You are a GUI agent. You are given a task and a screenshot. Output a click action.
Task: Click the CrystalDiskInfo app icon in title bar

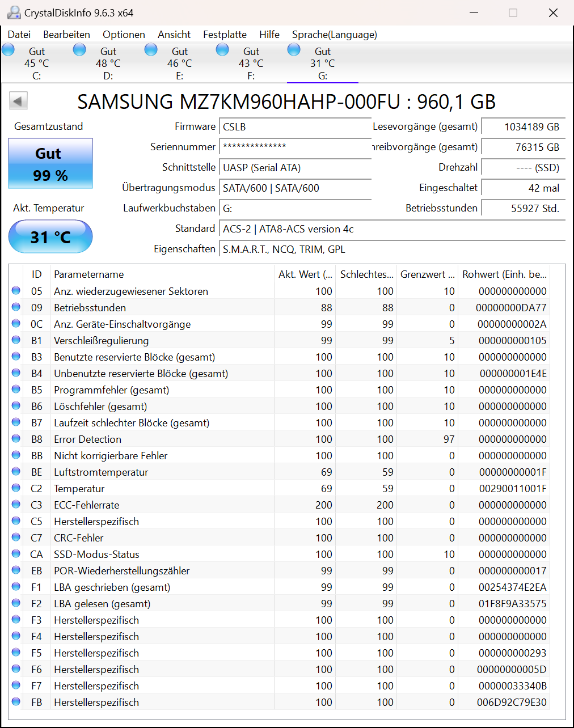pyautogui.click(x=14, y=12)
